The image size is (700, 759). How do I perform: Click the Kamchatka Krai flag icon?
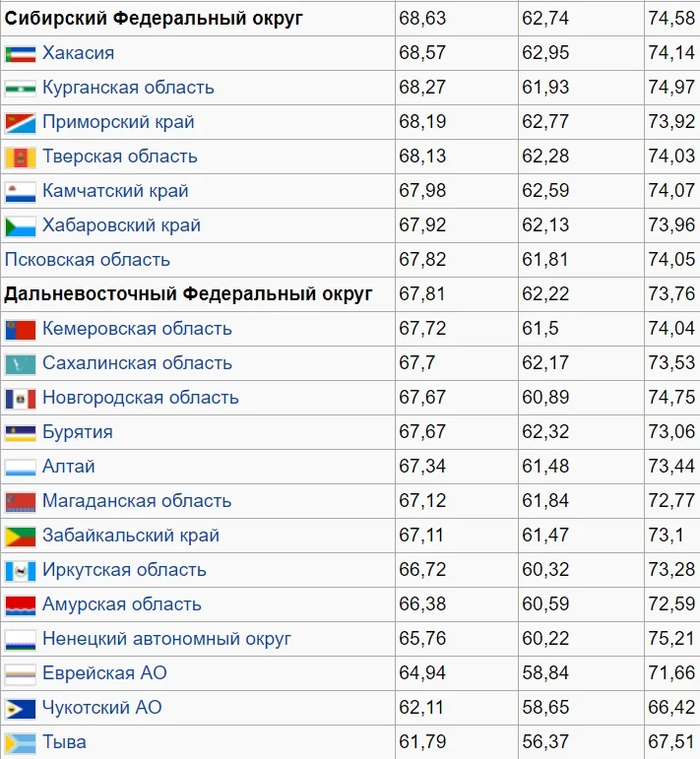tap(21, 192)
